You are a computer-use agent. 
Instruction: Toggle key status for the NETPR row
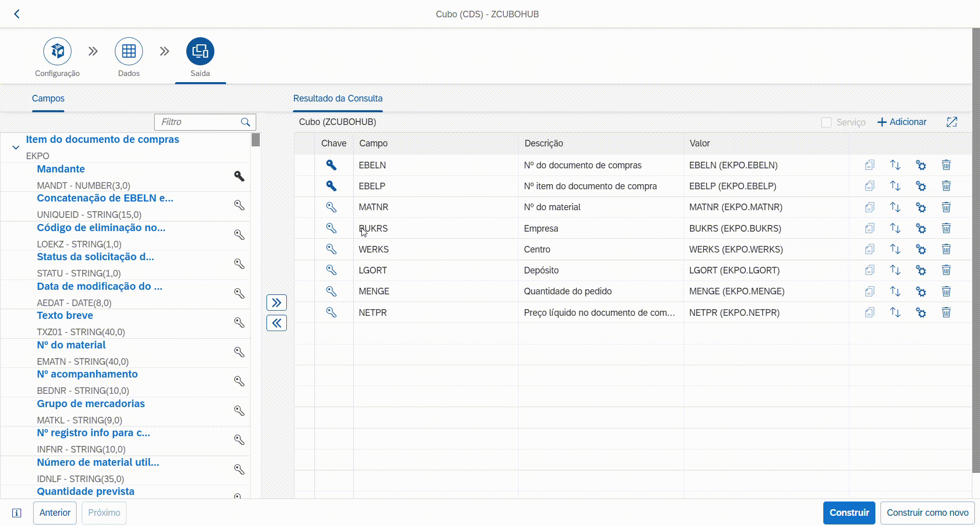[x=331, y=312]
